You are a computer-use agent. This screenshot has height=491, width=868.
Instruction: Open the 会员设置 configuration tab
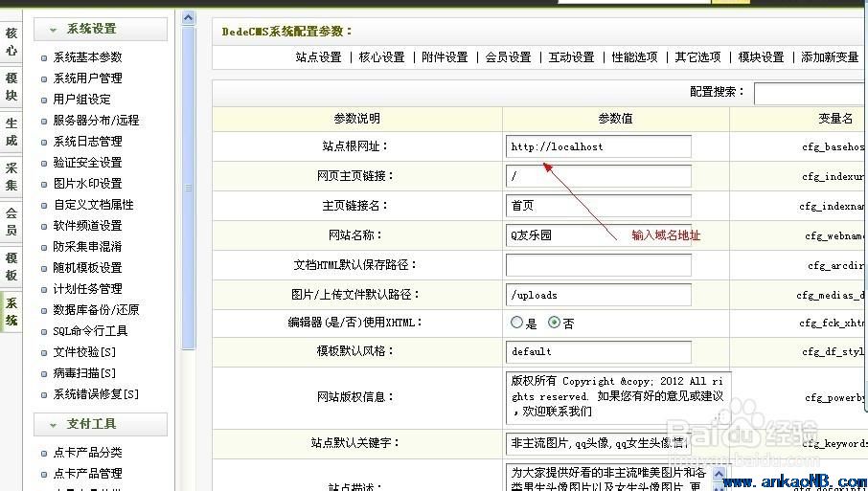[x=508, y=57]
